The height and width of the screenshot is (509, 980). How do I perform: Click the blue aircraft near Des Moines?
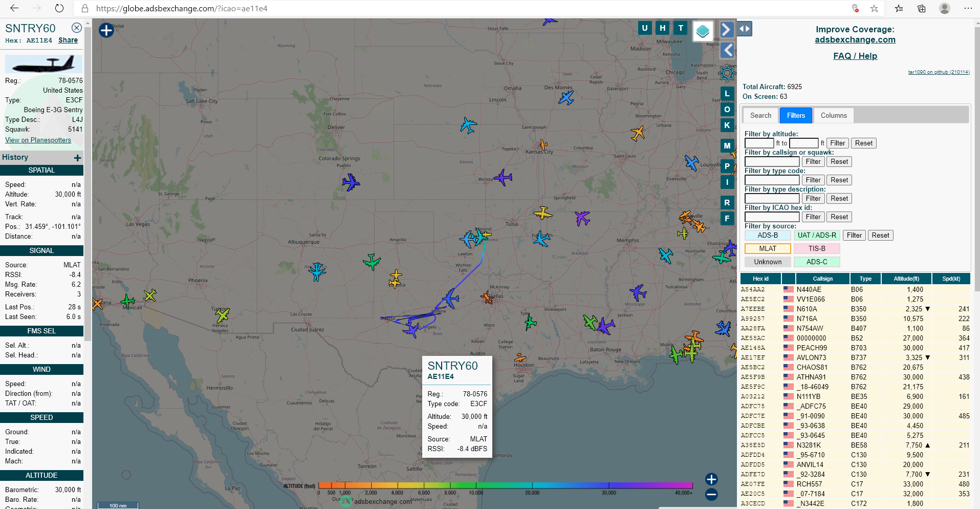pos(566,97)
